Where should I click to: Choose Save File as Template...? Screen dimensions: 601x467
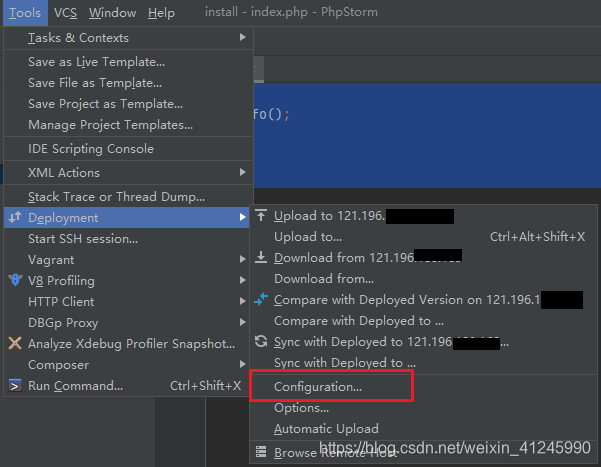coord(128,83)
